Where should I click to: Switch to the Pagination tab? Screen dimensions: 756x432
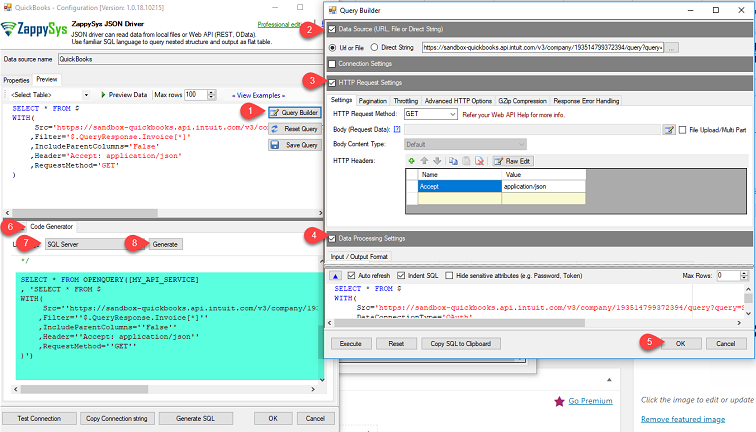pyautogui.click(x=372, y=101)
